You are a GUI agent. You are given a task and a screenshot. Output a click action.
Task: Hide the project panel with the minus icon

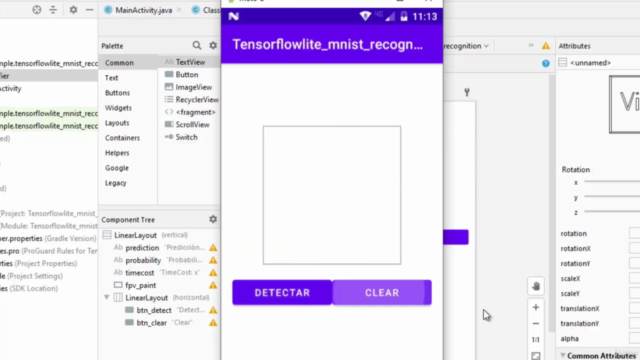click(89, 10)
